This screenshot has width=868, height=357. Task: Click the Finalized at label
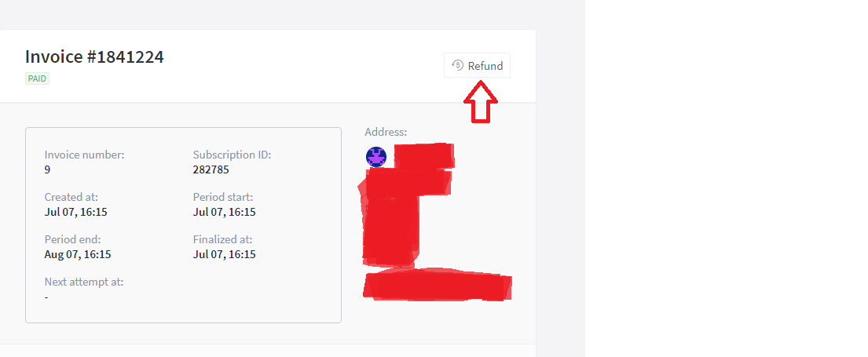point(222,239)
